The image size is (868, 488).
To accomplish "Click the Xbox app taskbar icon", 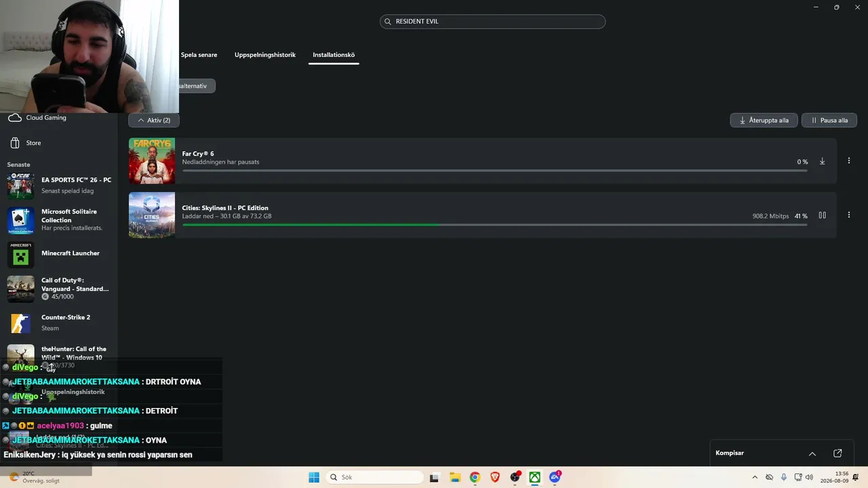I will tap(535, 477).
